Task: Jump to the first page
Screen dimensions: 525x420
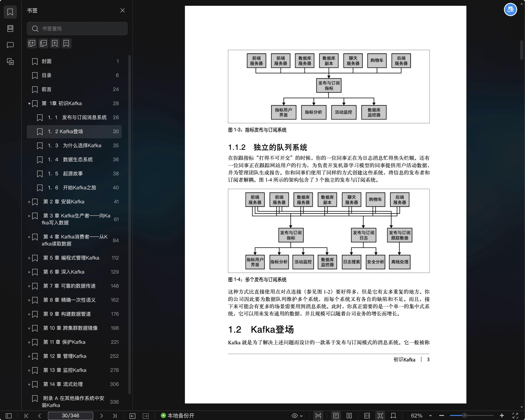Action: [x=27, y=416]
